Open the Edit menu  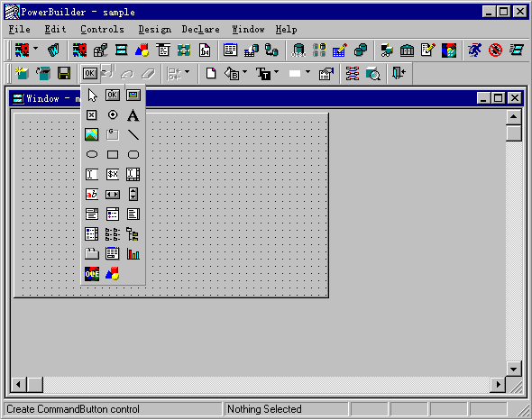tap(55, 30)
